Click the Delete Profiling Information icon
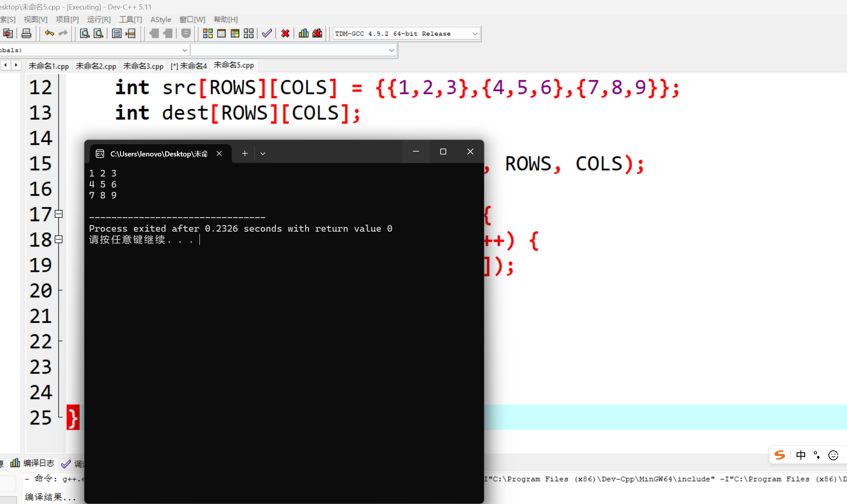 317,33
